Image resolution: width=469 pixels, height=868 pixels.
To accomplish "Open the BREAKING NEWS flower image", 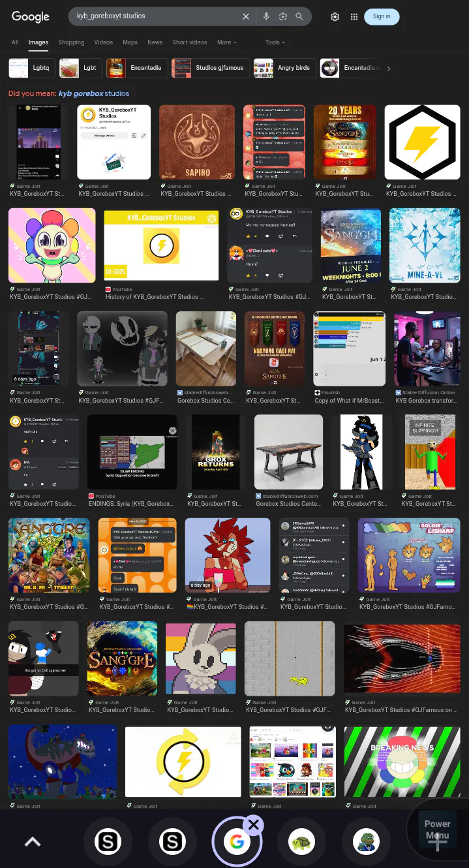I will point(402,762).
